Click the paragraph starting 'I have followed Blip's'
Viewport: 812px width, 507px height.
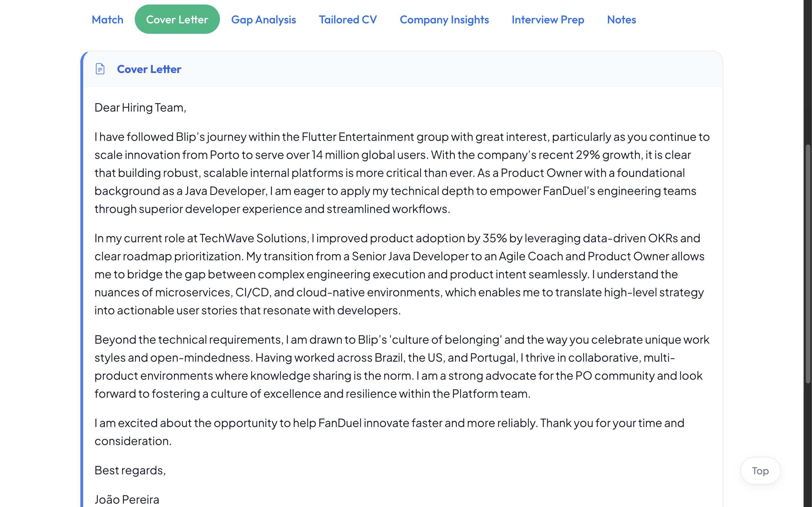coord(402,173)
